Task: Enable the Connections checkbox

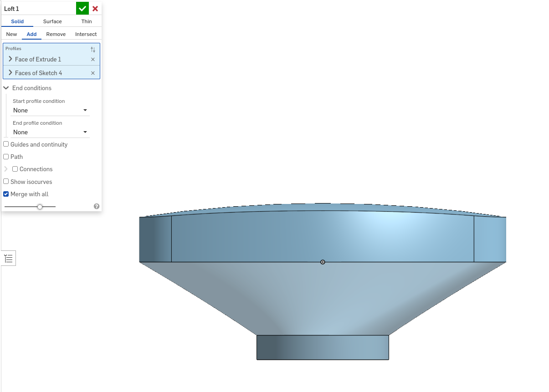Action: click(x=15, y=168)
